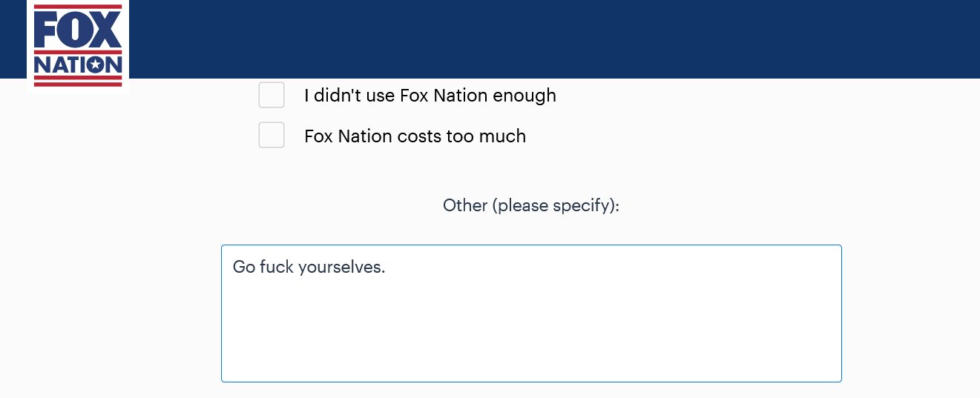This screenshot has width=980, height=398.
Task: Click the navy blue header bar
Action: 554,39
